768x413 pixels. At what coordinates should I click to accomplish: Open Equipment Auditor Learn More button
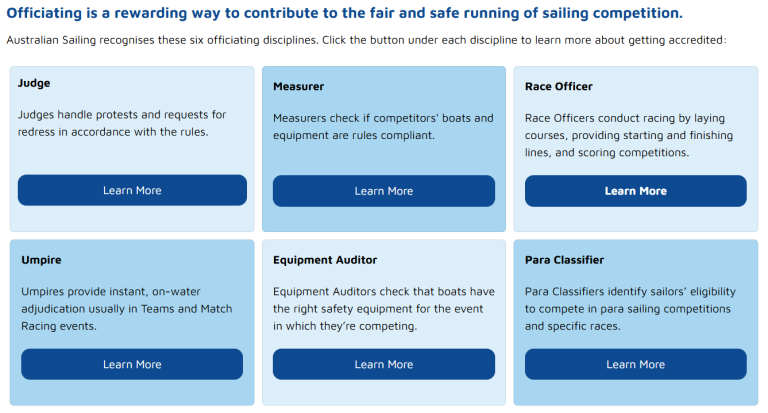383,364
